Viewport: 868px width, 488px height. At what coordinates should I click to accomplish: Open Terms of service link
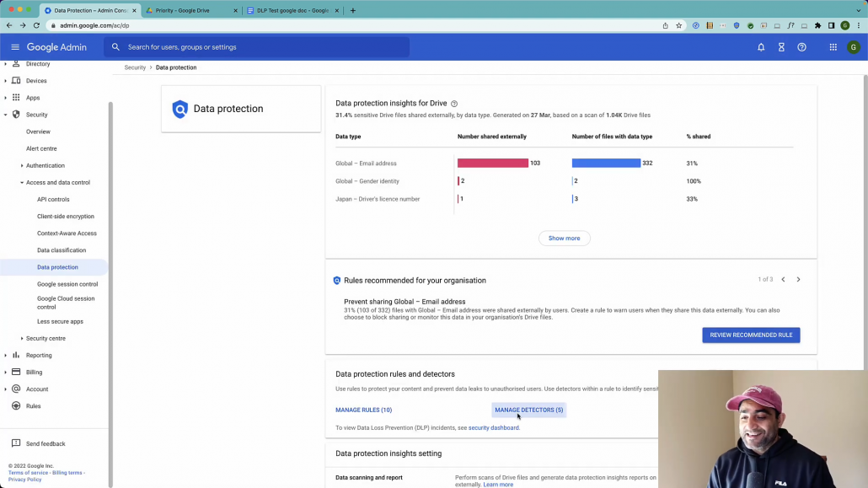[x=29, y=473]
